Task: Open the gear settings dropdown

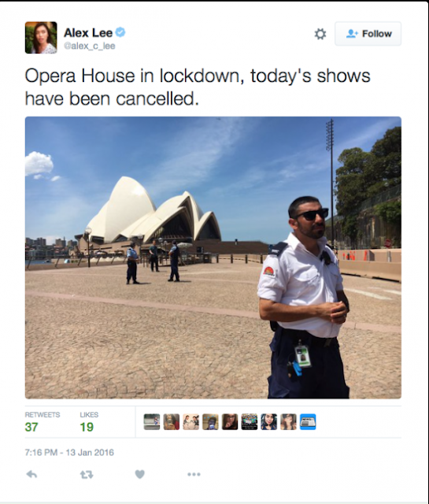Action: tap(320, 34)
